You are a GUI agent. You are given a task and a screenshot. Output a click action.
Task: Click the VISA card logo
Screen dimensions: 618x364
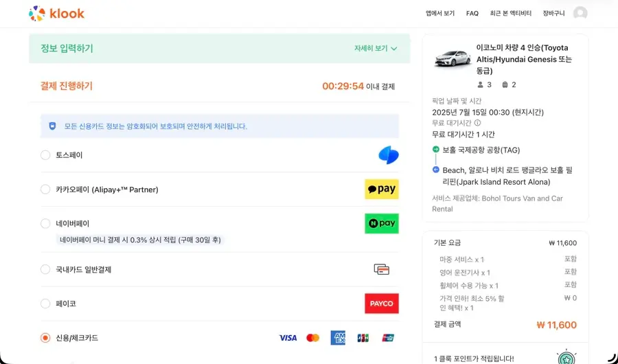click(x=288, y=338)
